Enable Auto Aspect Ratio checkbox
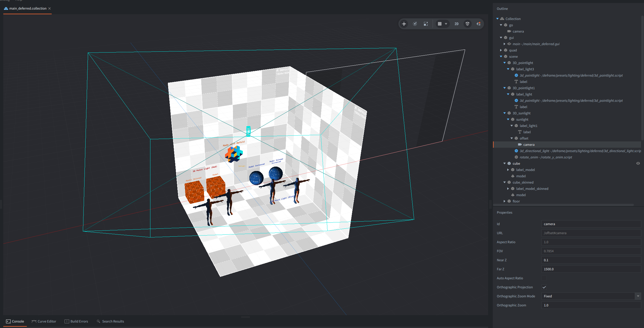The image size is (644, 328). pyautogui.click(x=544, y=278)
